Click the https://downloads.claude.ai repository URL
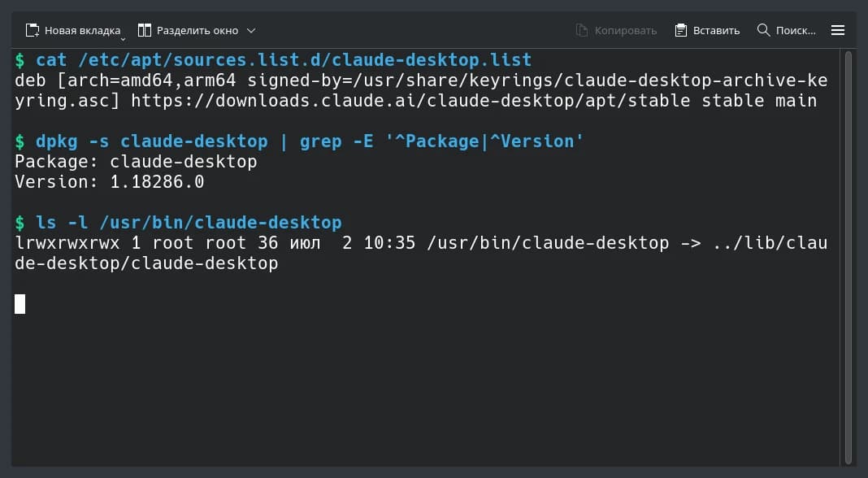Viewport: 868px width, 478px height. tap(410, 101)
